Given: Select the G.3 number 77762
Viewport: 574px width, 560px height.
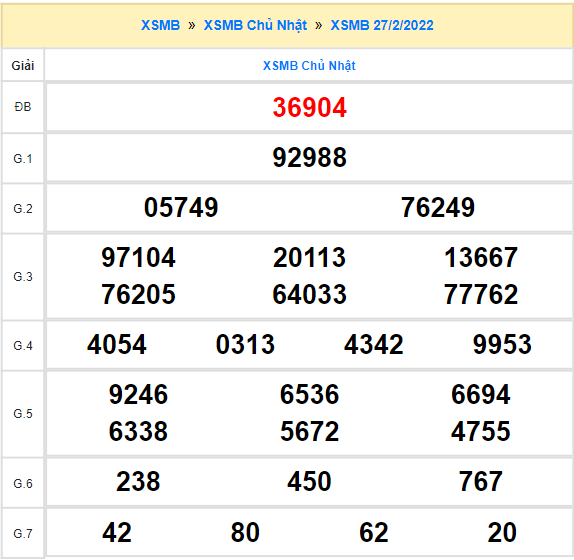Looking at the screenshot, I should pos(481,294).
